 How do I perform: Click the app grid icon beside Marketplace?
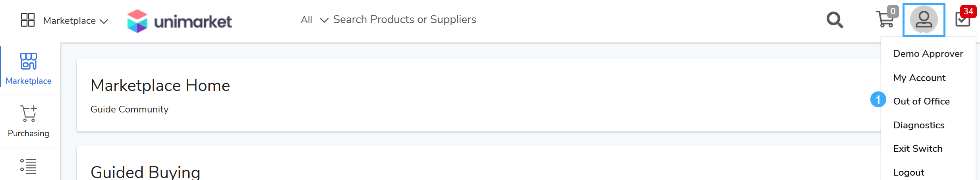click(28, 20)
